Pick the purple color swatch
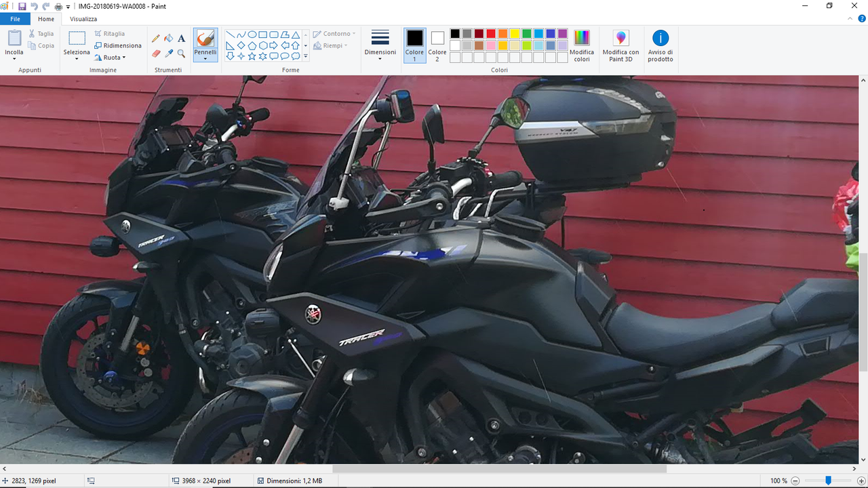The width and height of the screenshot is (868, 488). point(562,34)
